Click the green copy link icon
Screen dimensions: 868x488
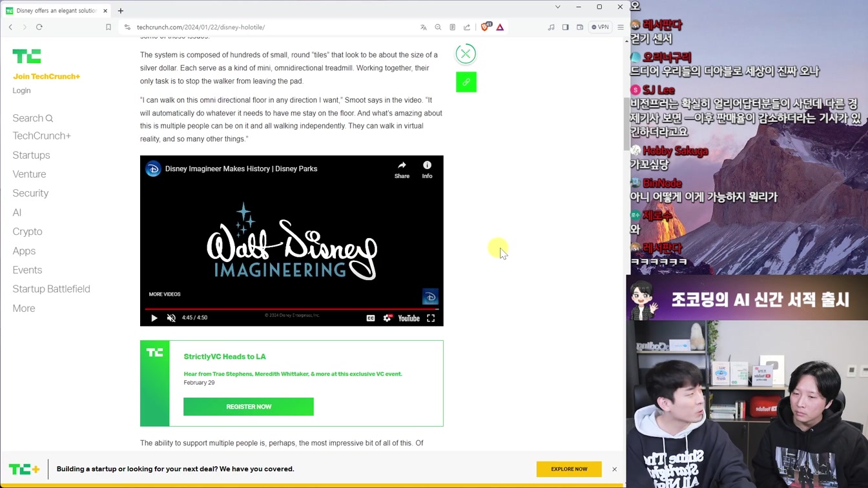[466, 82]
